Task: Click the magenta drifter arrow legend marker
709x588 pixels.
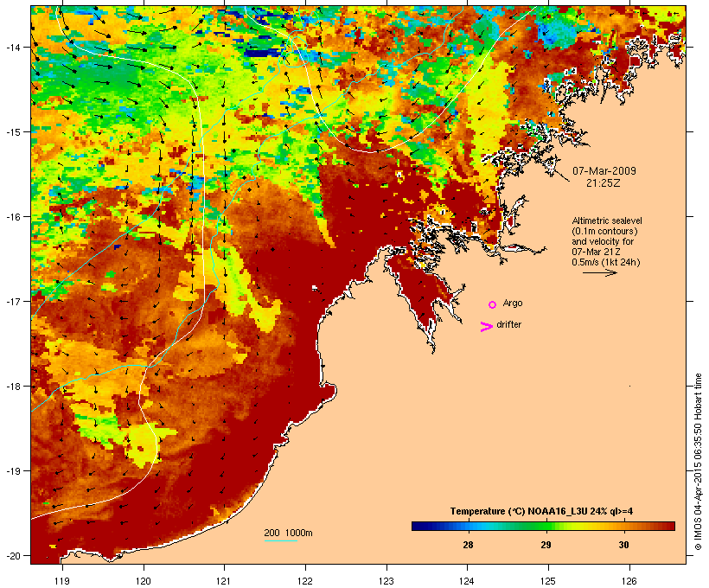Action: coord(487,327)
